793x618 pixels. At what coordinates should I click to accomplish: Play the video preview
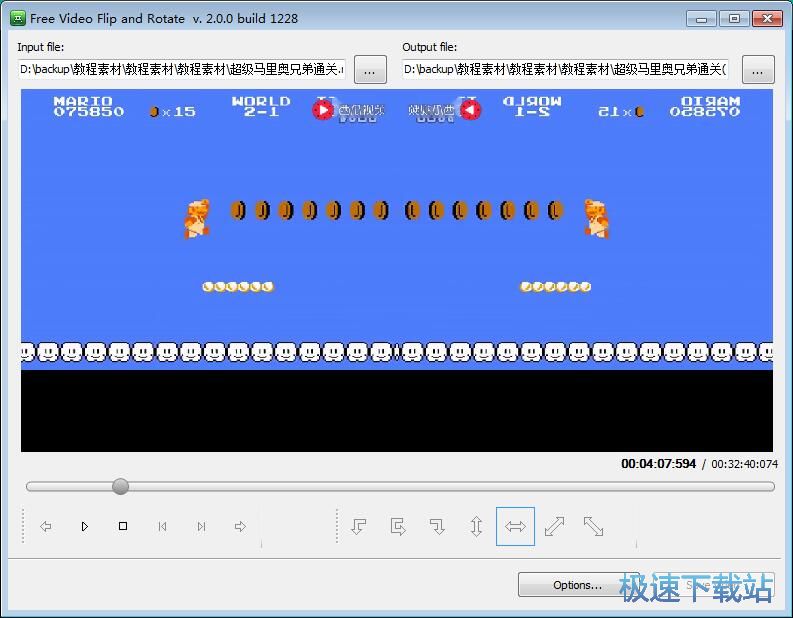[x=84, y=526]
